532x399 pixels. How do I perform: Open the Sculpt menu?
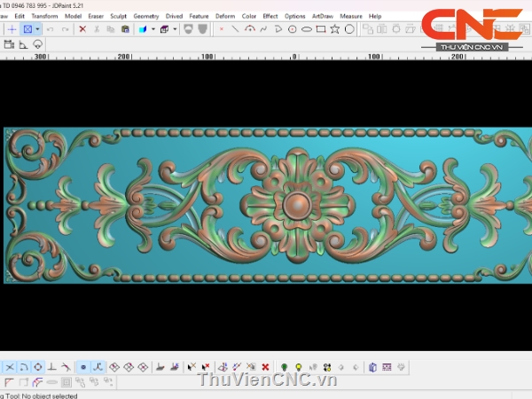point(118,16)
